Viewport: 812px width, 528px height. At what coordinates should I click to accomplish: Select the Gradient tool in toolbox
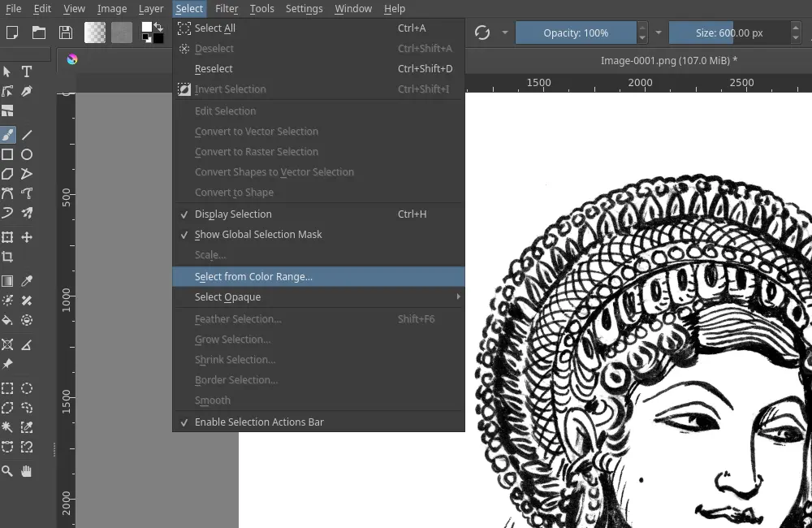click(7, 281)
